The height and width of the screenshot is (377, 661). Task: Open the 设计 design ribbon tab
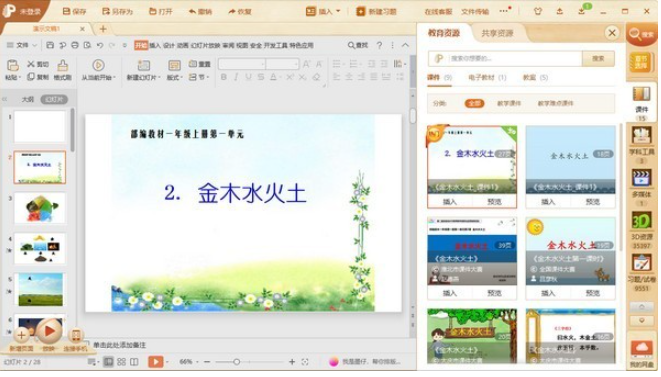(x=169, y=45)
